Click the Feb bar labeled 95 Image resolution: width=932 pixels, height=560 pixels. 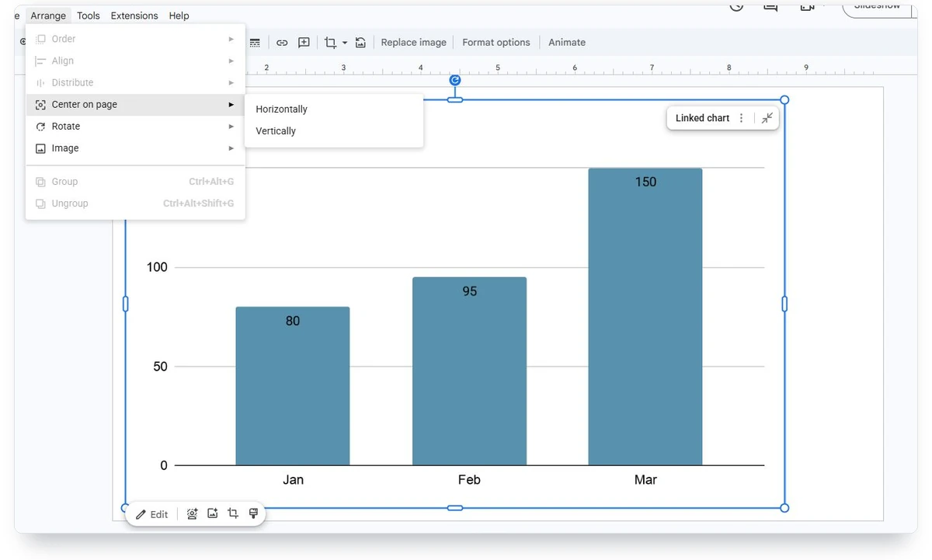coord(469,371)
